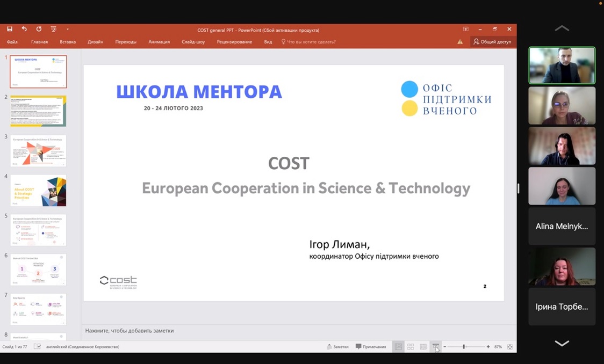
Task: Switch to Slide Sorter view icon
Action: pyautogui.click(x=411, y=347)
